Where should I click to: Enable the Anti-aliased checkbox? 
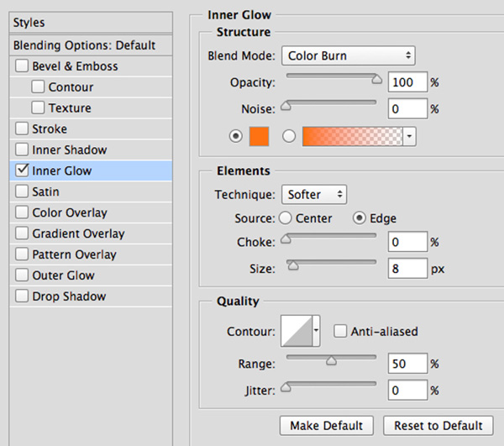(340, 332)
